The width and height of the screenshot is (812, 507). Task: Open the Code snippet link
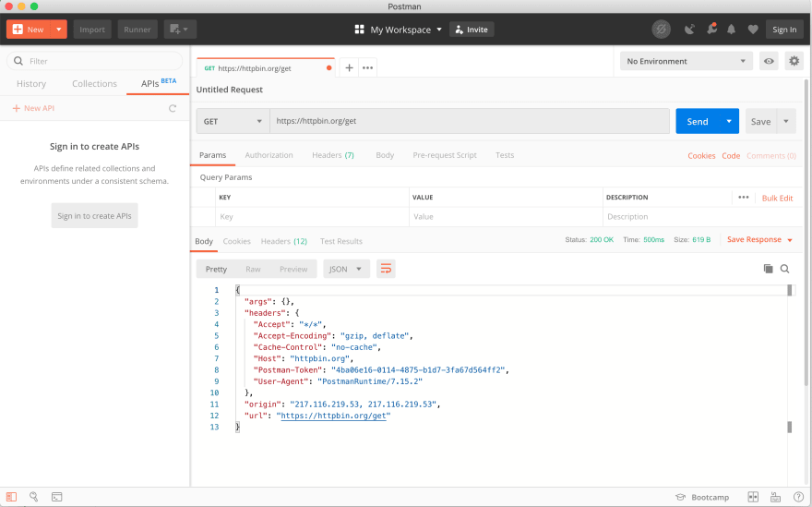pyautogui.click(x=731, y=155)
